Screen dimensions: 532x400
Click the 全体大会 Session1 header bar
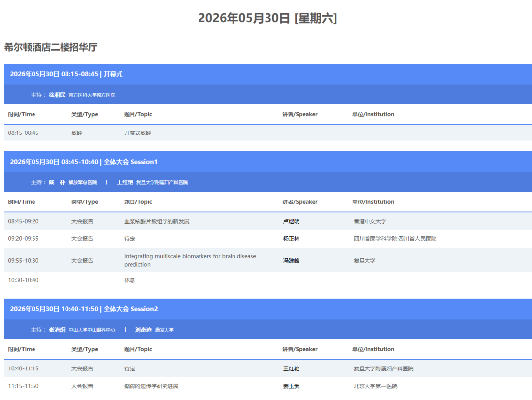click(x=267, y=162)
